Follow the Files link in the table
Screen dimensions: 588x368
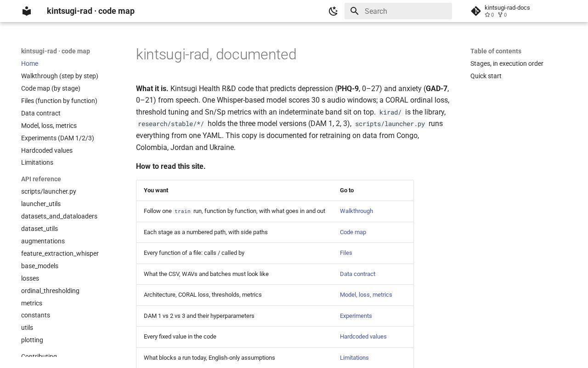pos(346,253)
